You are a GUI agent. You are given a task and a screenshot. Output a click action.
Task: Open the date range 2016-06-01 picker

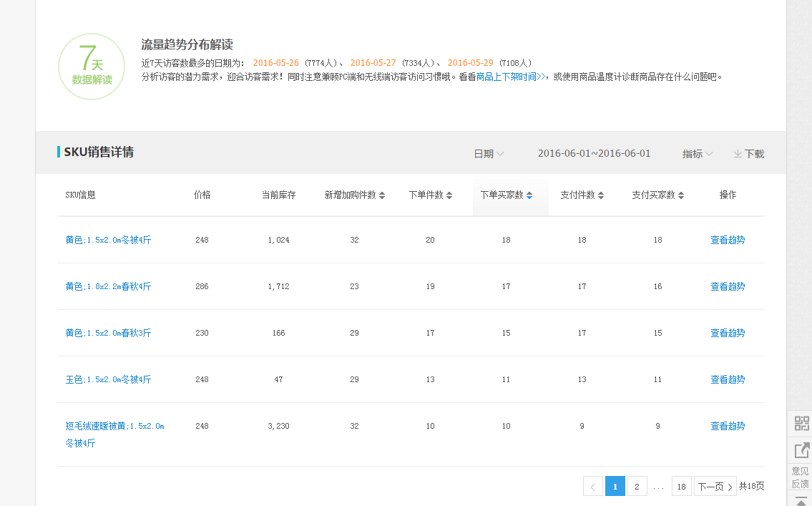point(594,154)
